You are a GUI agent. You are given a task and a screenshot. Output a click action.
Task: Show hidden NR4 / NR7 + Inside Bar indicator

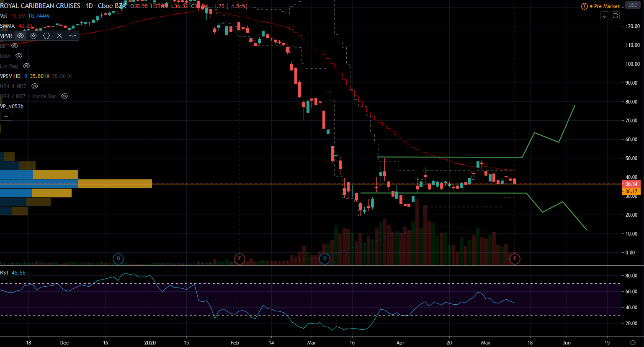click(x=64, y=96)
